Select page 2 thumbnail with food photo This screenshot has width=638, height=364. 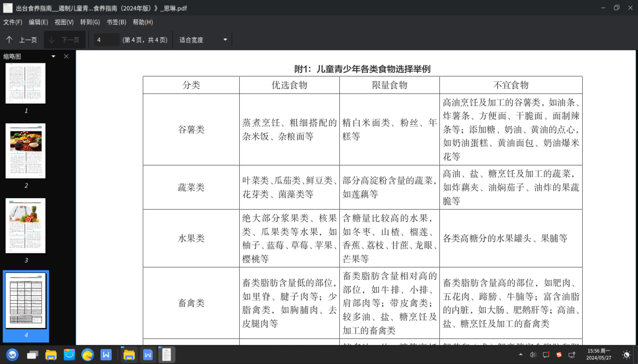[26, 151]
